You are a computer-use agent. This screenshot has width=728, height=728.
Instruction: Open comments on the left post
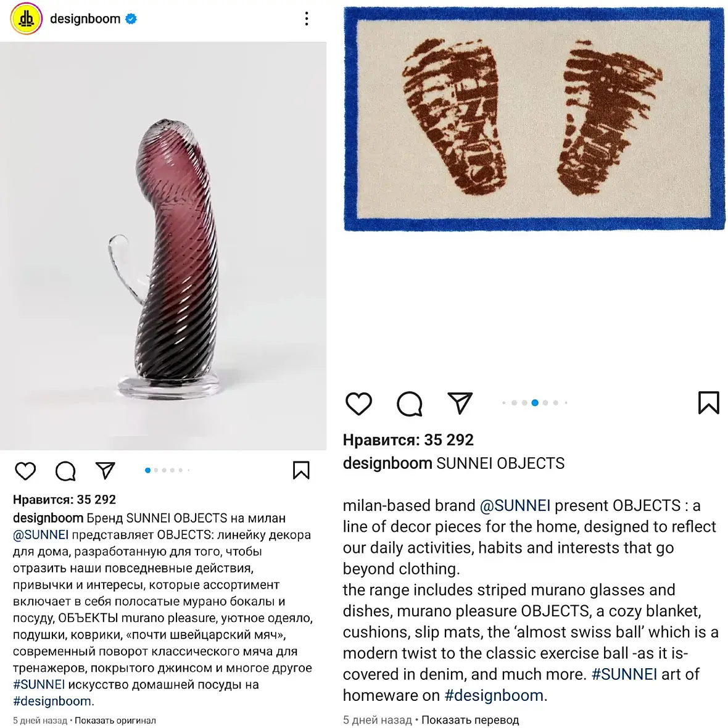[x=65, y=471]
